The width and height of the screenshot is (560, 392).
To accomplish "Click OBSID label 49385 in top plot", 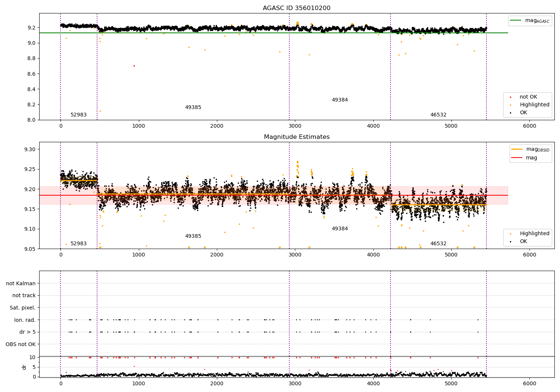I will 193,108.
